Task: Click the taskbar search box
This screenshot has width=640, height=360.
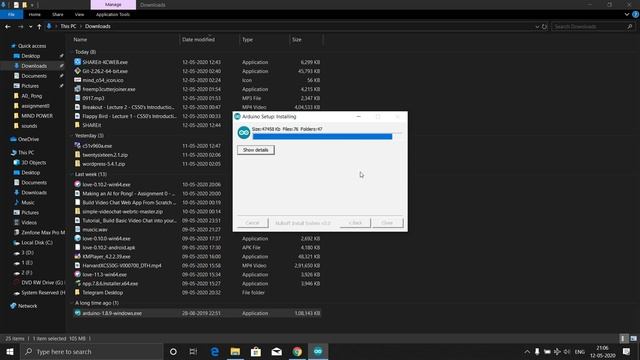Action: (91, 351)
